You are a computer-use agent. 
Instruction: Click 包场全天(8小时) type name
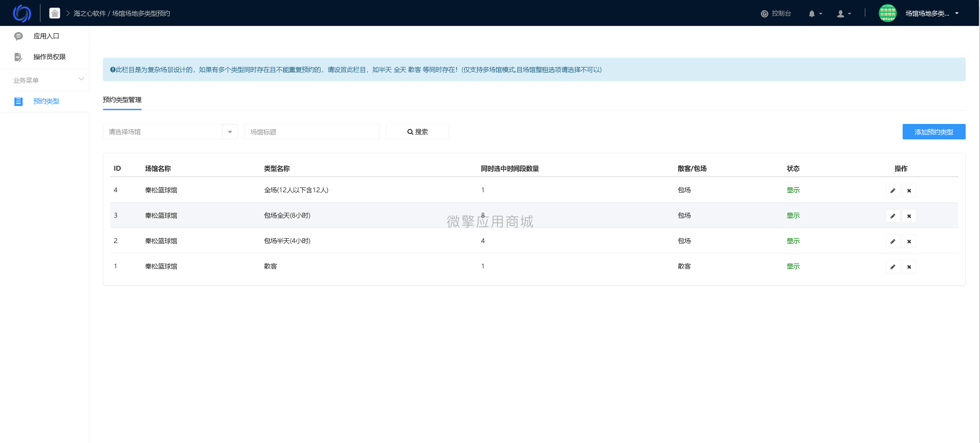287,216
